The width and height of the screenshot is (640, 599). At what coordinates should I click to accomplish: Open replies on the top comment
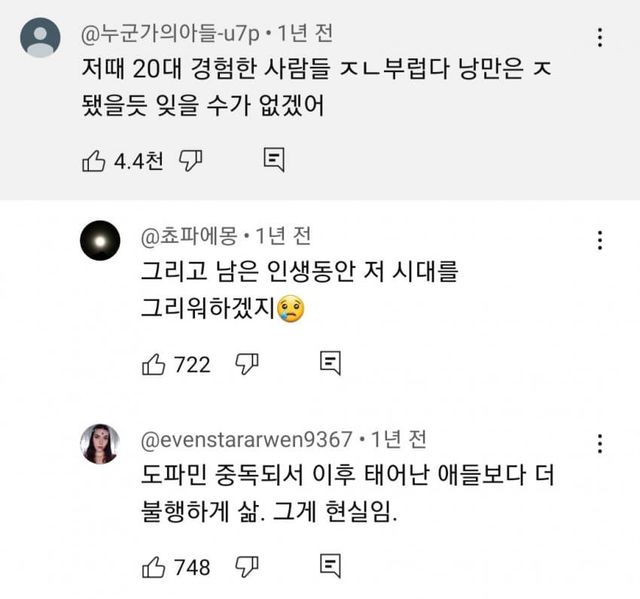(x=274, y=159)
